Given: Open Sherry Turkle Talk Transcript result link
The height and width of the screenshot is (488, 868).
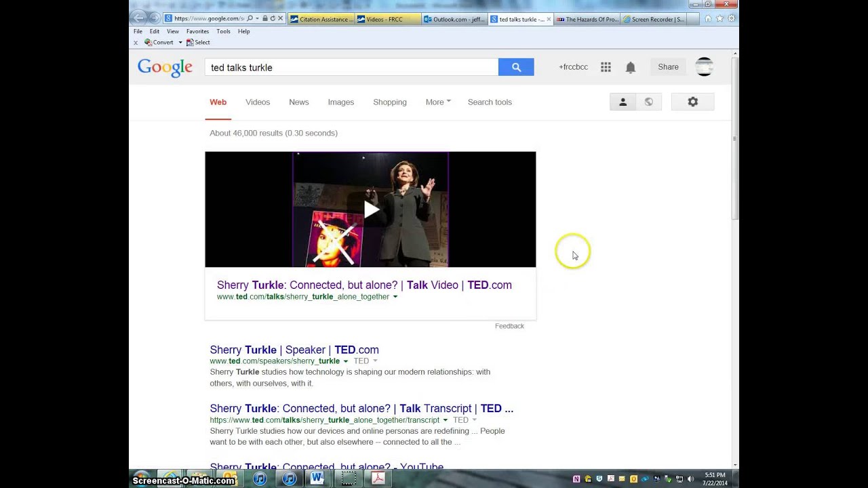Looking at the screenshot, I should [x=361, y=408].
